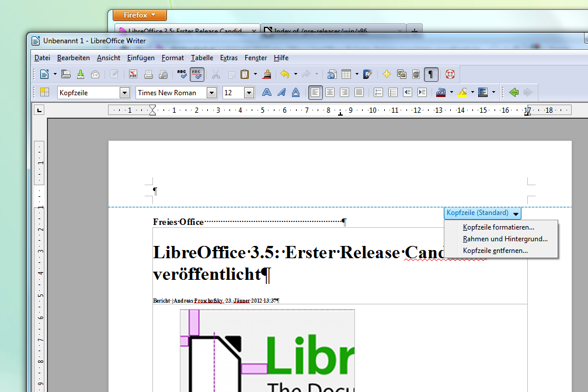Create a new document with toolbar icon

point(44,74)
